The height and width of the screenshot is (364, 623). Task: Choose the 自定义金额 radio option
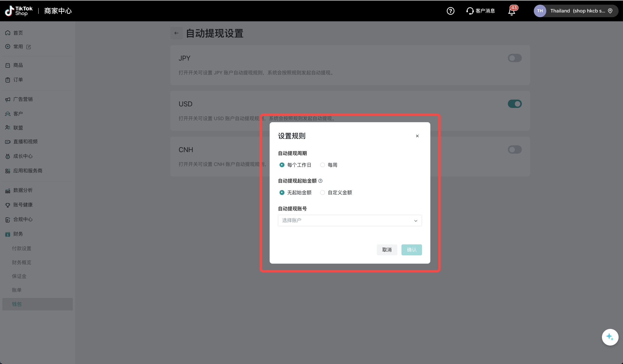322,192
